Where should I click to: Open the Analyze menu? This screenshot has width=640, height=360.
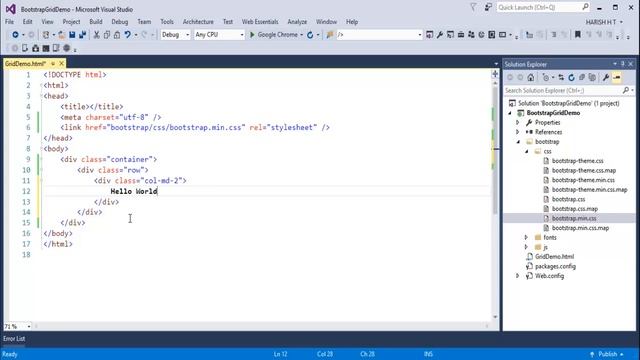pos(297,22)
